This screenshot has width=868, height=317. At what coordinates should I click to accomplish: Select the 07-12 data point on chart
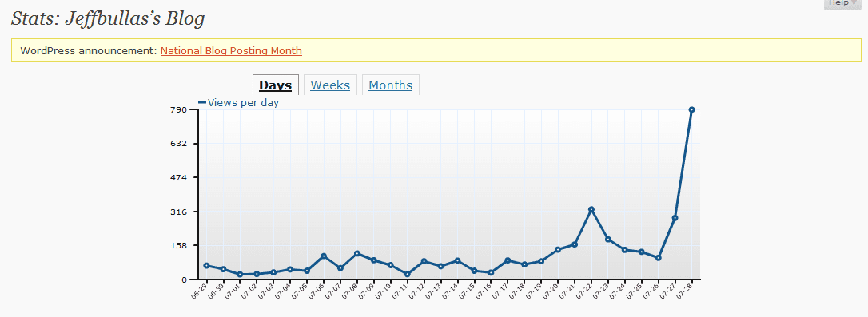[424, 261]
